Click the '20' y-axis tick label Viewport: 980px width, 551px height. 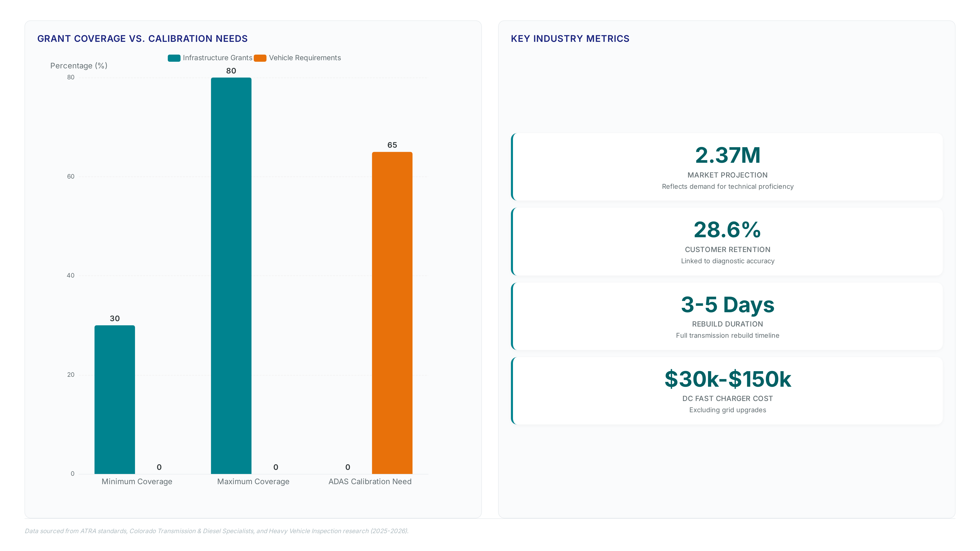(x=71, y=374)
